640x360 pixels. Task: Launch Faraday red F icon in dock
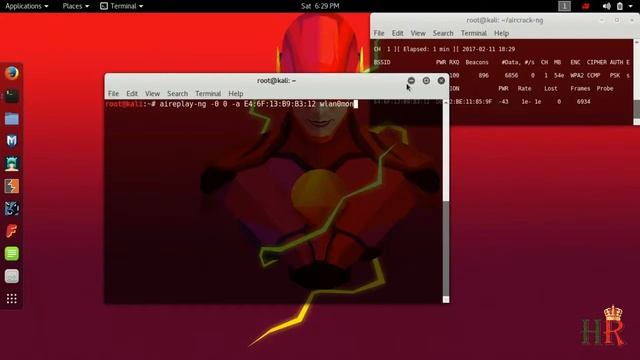pyautogui.click(x=11, y=231)
